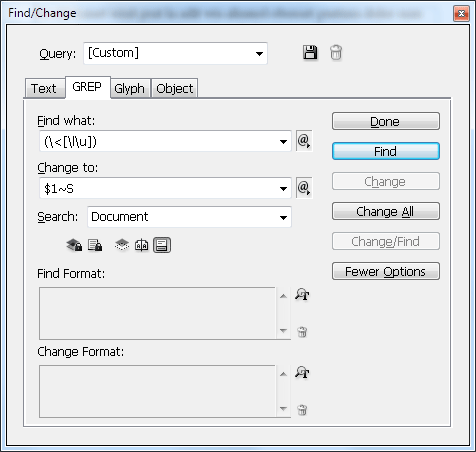Open special characters menu for Find what
Screen dimensions: 476x452
(x=304, y=141)
